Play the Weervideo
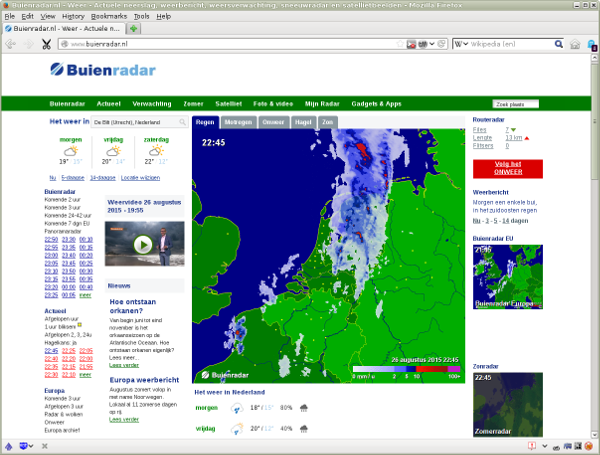This screenshot has height=455, width=600. tap(143, 245)
